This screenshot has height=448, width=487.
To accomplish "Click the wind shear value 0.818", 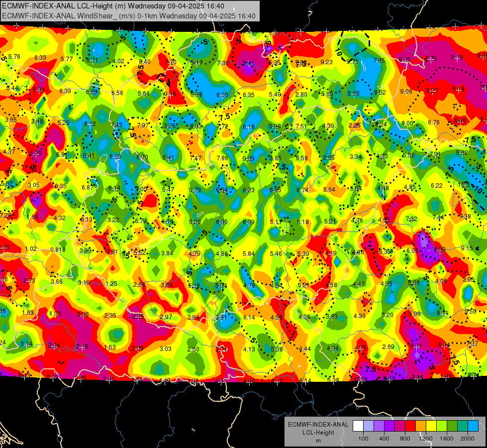I will click(58, 250).
